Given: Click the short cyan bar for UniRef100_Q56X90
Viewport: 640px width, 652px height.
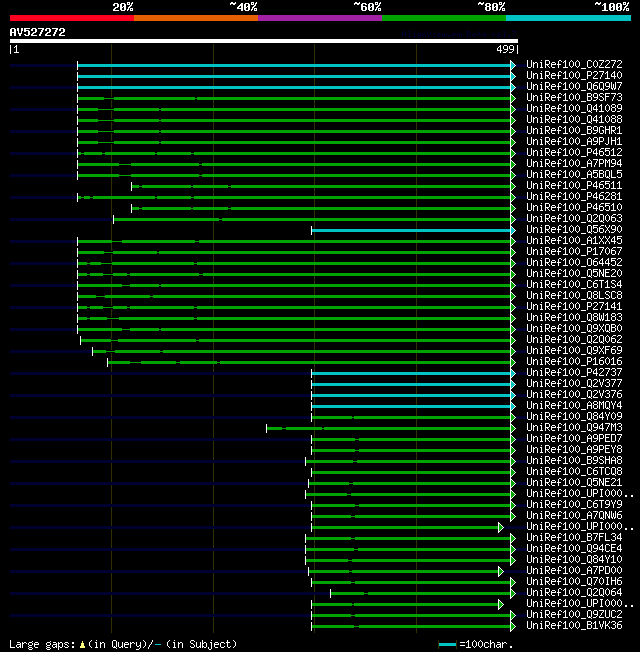Looking at the screenshot, I should [x=411, y=230].
